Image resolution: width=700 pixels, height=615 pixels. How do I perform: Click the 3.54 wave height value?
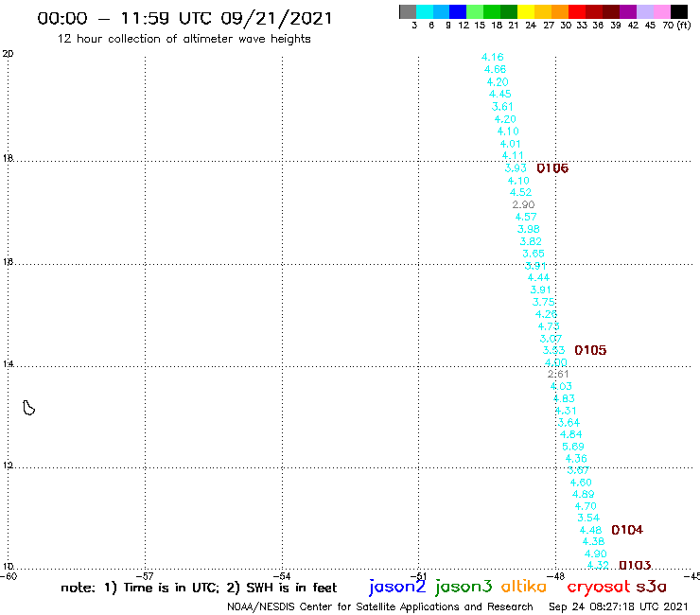[588, 518]
